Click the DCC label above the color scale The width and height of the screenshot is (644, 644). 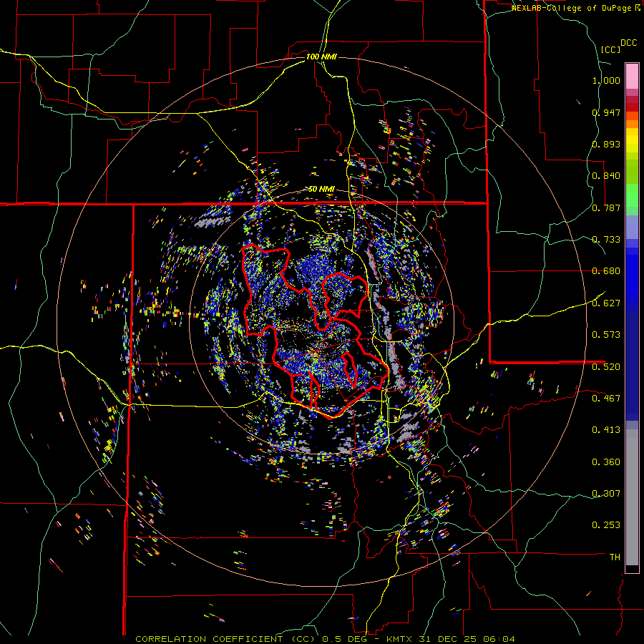[629, 43]
